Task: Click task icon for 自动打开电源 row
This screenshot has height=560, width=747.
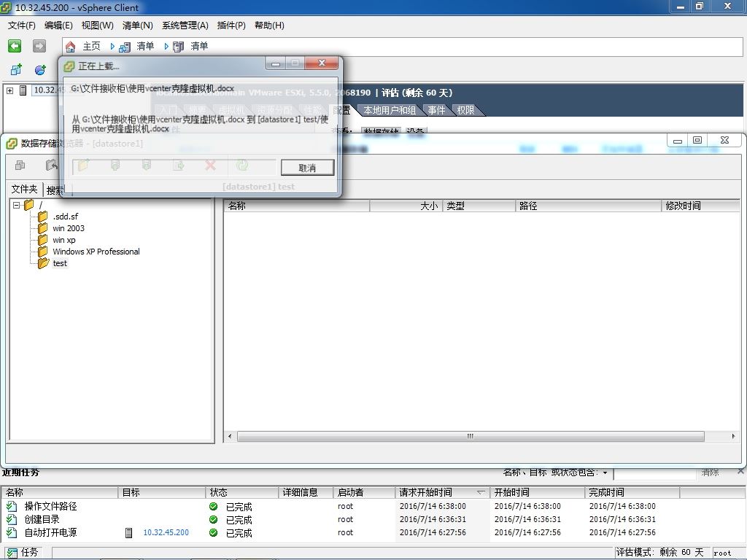Action: (x=12, y=532)
